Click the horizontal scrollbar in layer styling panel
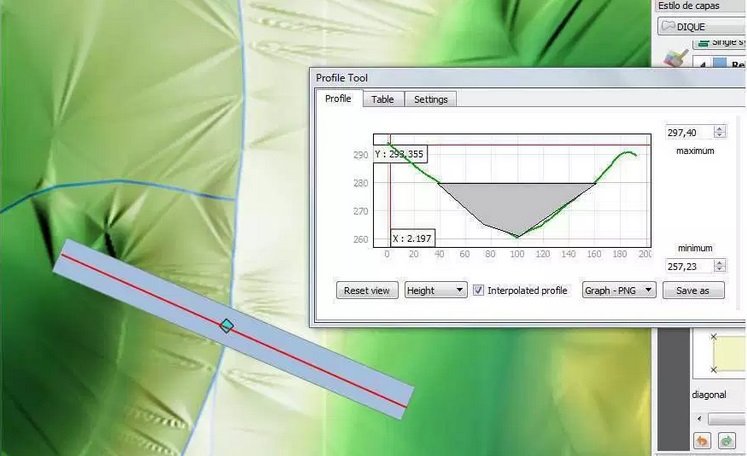 coord(725,418)
